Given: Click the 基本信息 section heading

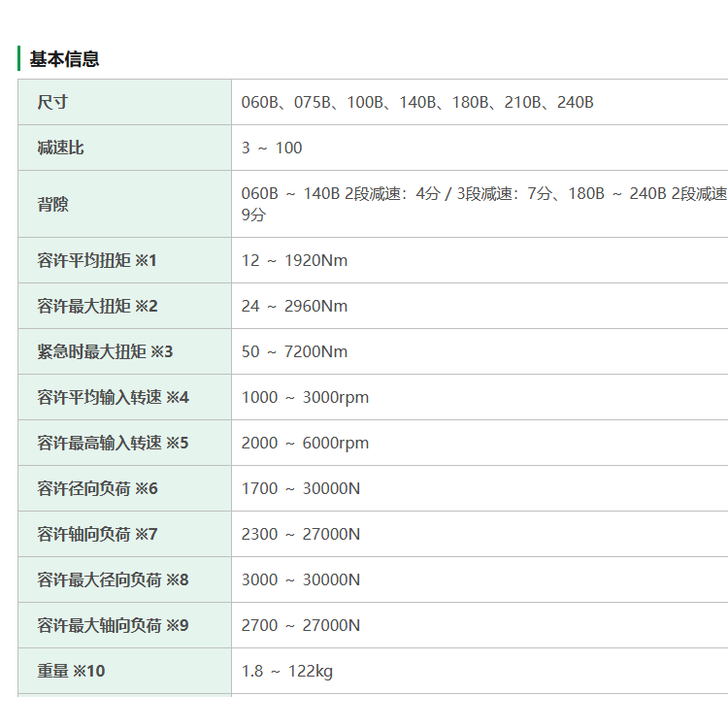Looking at the screenshot, I should (64, 59).
